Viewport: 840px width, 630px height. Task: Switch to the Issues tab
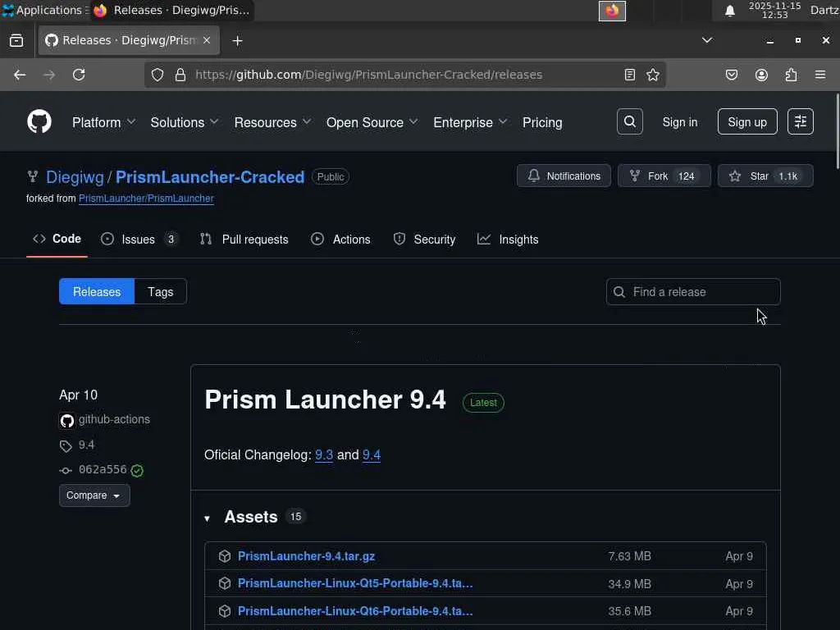pos(139,239)
